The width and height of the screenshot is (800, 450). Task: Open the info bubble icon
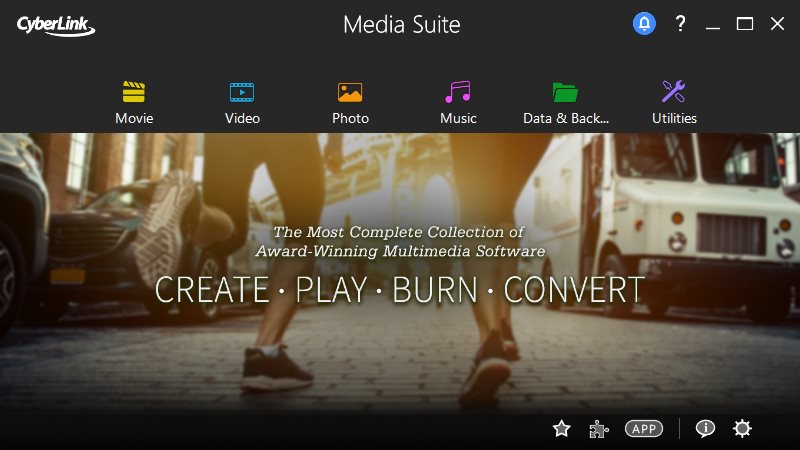coord(705,429)
